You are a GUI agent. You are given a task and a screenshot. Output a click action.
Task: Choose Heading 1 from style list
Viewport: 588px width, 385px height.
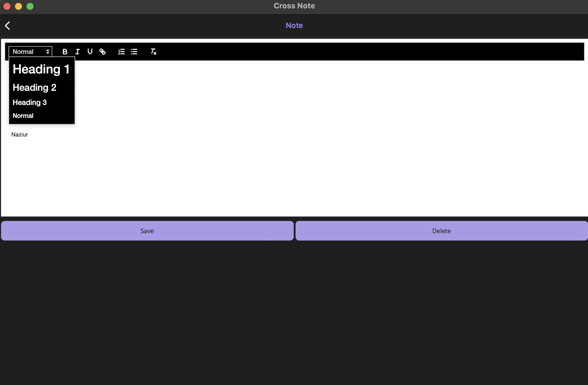(41, 69)
